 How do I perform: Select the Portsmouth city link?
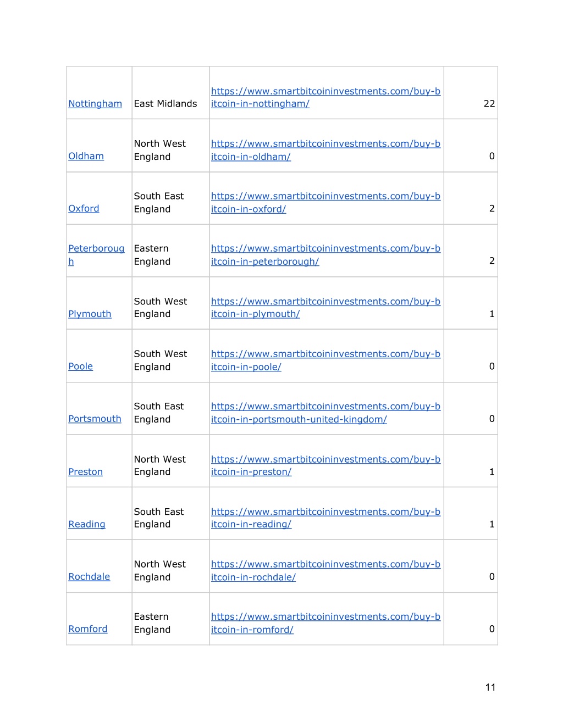click(95, 419)
